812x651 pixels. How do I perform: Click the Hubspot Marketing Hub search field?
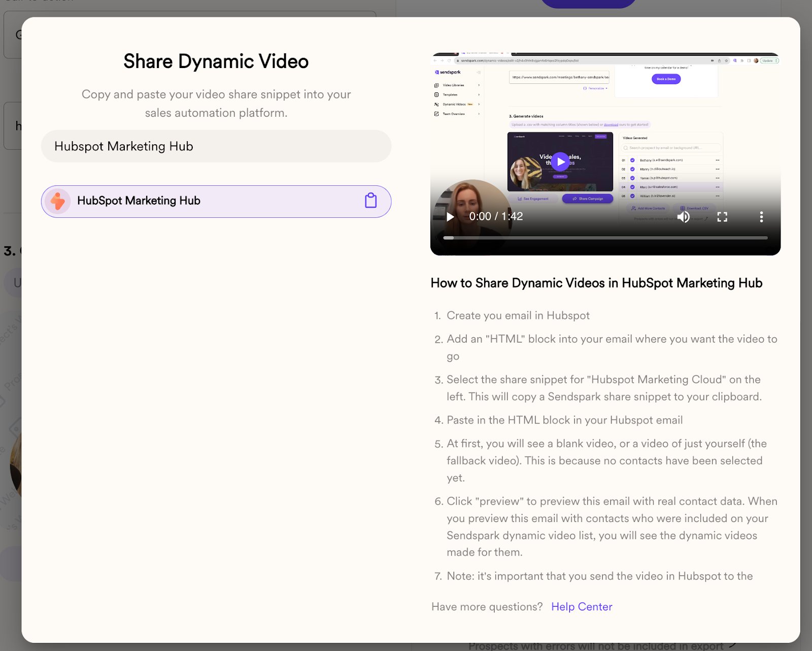[216, 146]
